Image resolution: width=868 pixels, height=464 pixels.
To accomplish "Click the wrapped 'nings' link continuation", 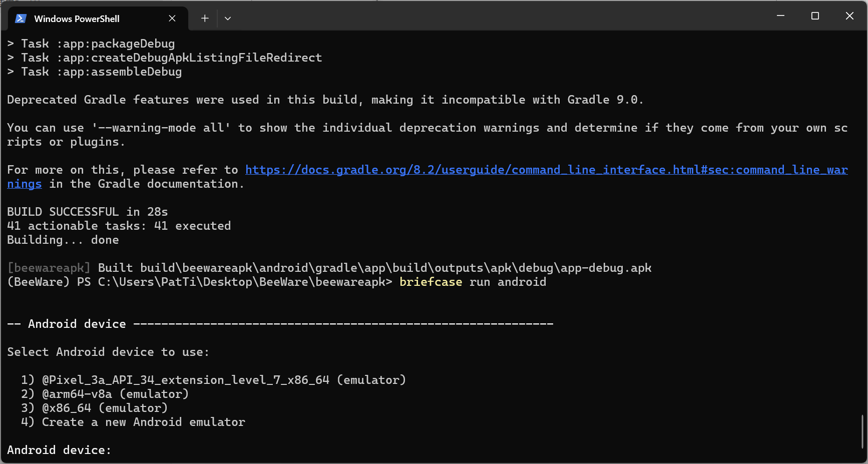I will (x=24, y=184).
